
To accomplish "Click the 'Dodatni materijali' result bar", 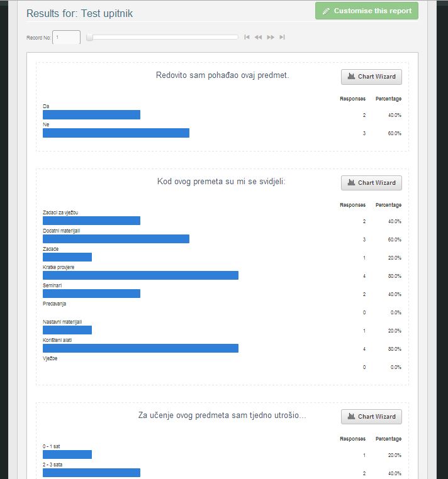I will [116, 239].
